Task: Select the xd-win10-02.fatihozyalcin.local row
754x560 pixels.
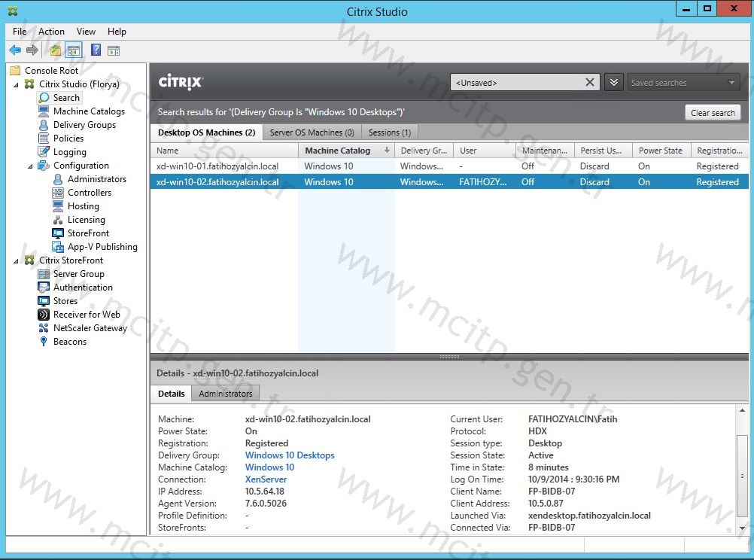Action: click(449, 182)
